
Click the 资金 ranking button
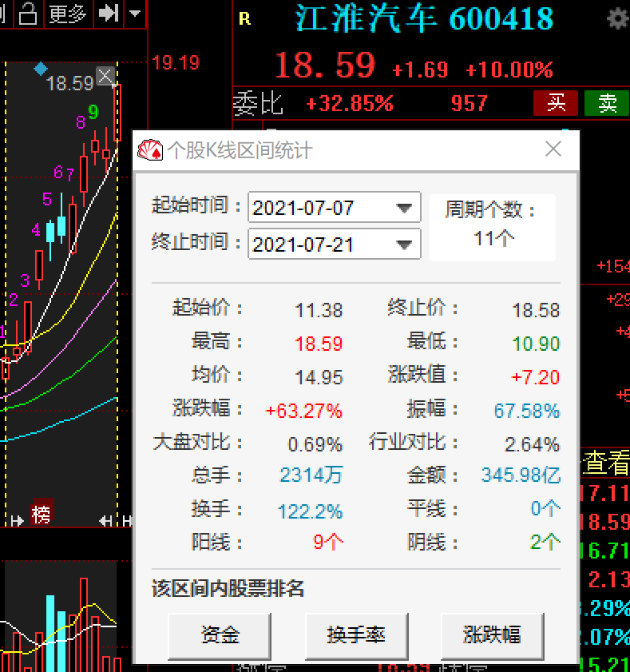(x=220, y=635)
